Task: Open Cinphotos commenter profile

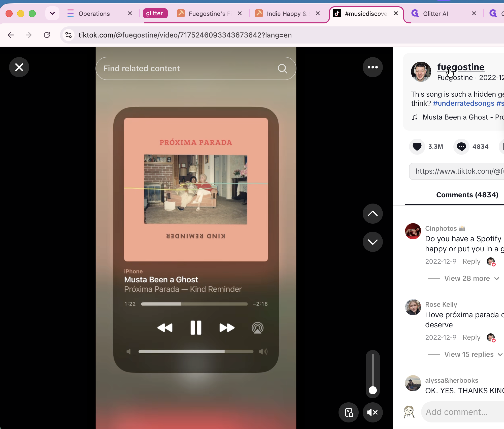Action: [x=441, y=228]
